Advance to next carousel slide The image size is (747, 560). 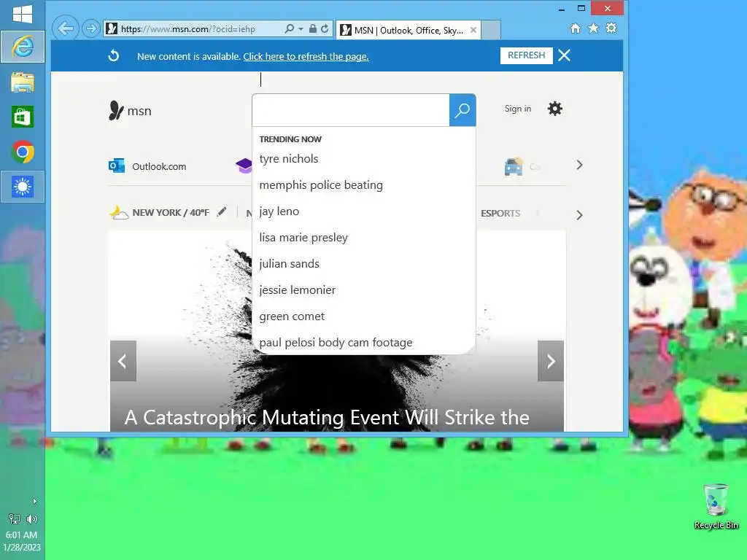coord(551,361)
